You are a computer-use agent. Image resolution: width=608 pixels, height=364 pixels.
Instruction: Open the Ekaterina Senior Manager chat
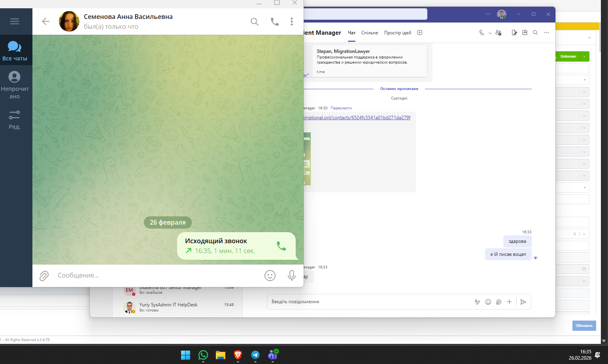coord(177,290)
